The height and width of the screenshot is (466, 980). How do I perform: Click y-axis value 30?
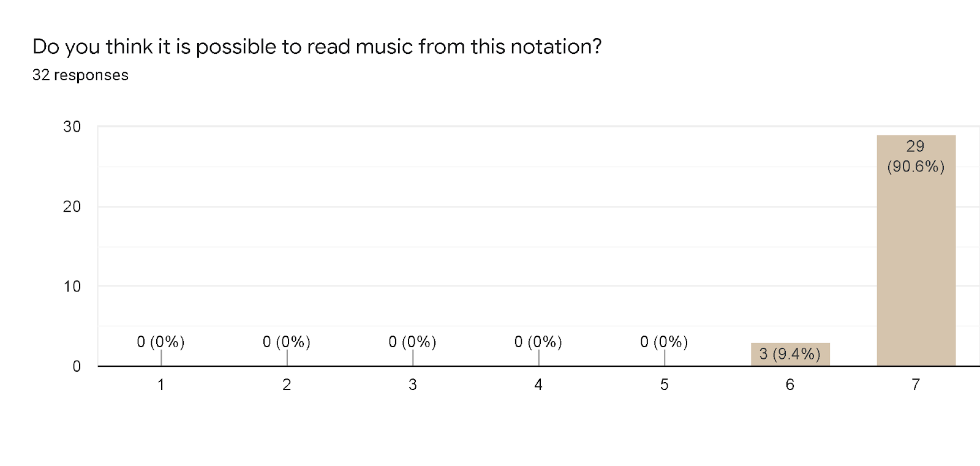click(72, 127)
